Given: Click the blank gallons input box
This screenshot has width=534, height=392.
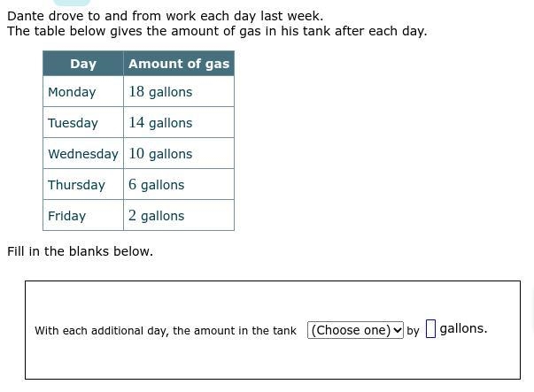Looking at the screenshot, I should (430, 328).
